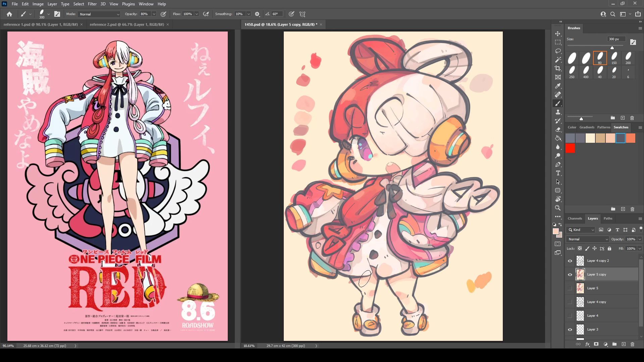Toggle lock transparent pixels
The image size is (644, 362).
pos(580,248)
